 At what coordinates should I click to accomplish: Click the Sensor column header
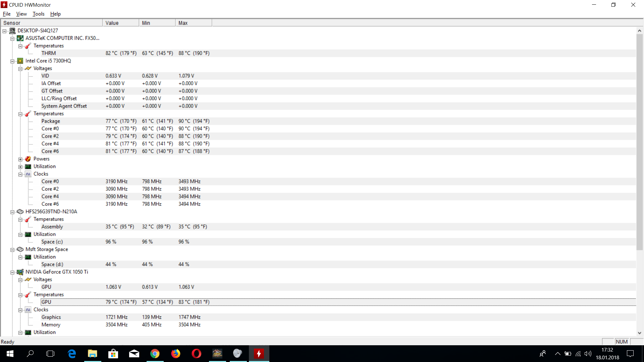pos(52,23)
